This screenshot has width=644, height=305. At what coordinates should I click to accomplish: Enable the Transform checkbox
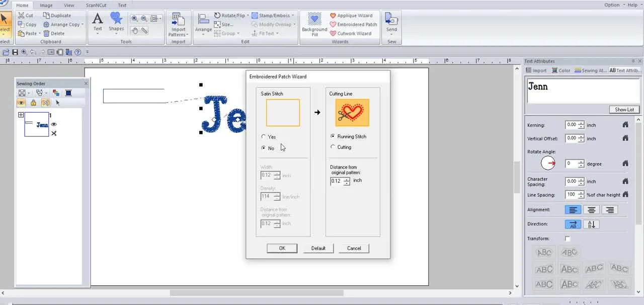[568, 239]
